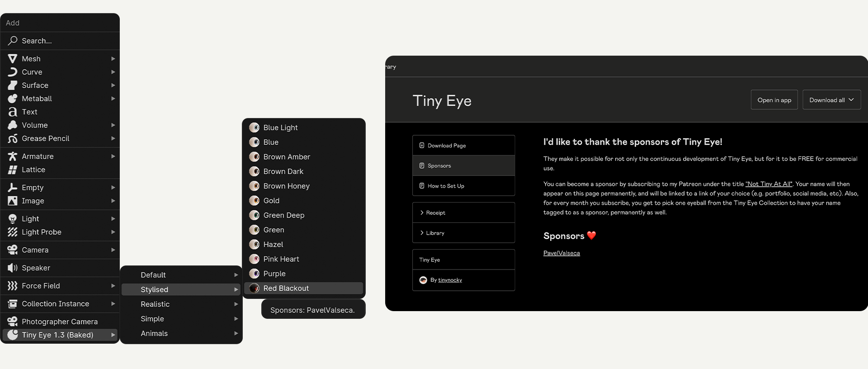Click the Gold eyeball thumbnail icon

pyautogui.click(x=254, y=200)
